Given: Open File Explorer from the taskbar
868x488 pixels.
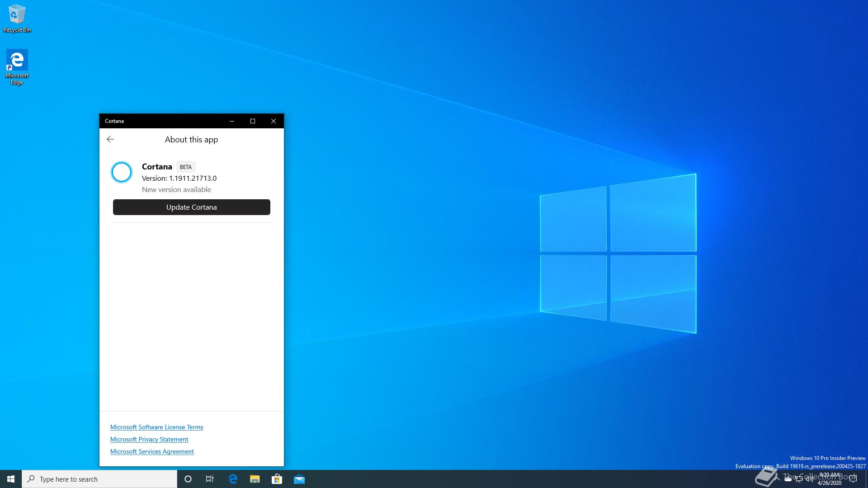Looking at the screenshot, I should [x=255, y=479].
